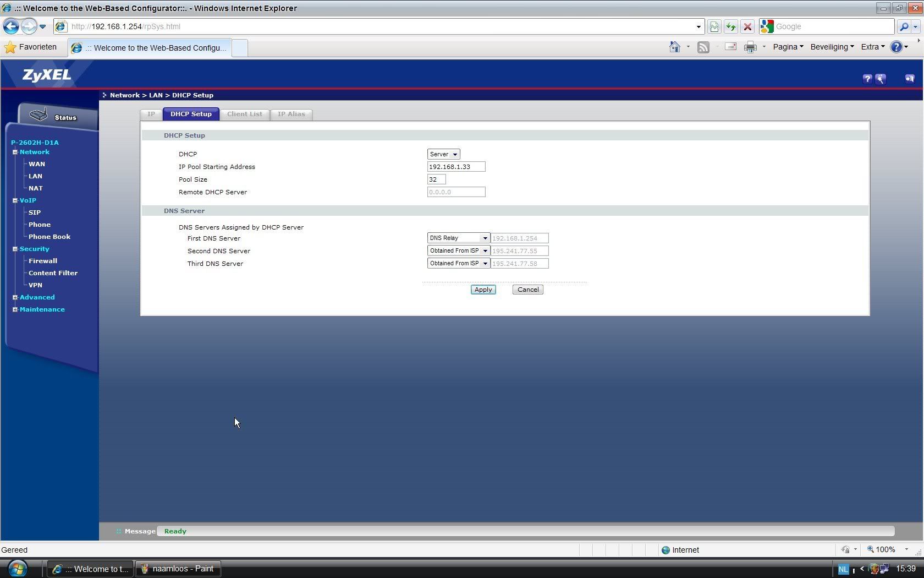Click the Apply button
924x578 pixels.
(483, 290)
